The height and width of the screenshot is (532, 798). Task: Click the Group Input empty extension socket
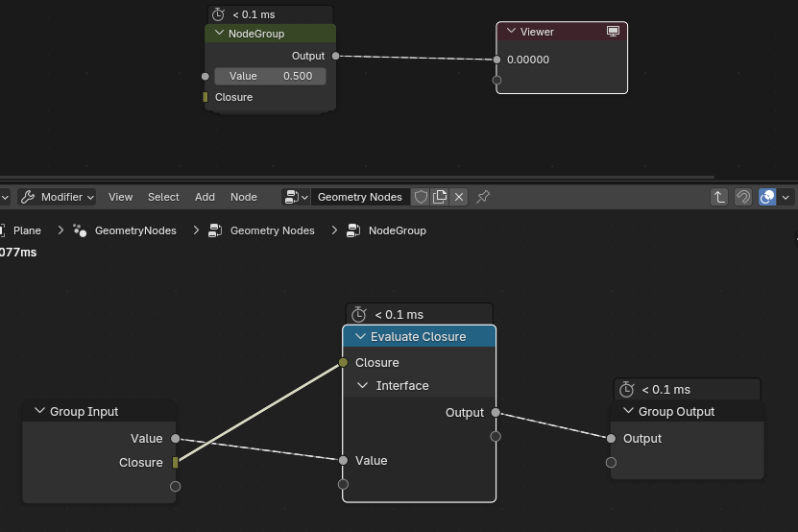(175, 486)
